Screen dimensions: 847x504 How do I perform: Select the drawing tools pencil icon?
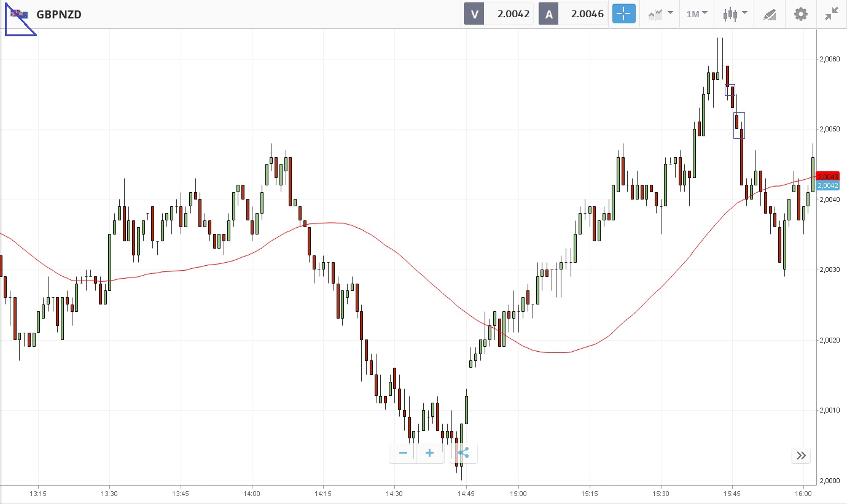[770, 14]
